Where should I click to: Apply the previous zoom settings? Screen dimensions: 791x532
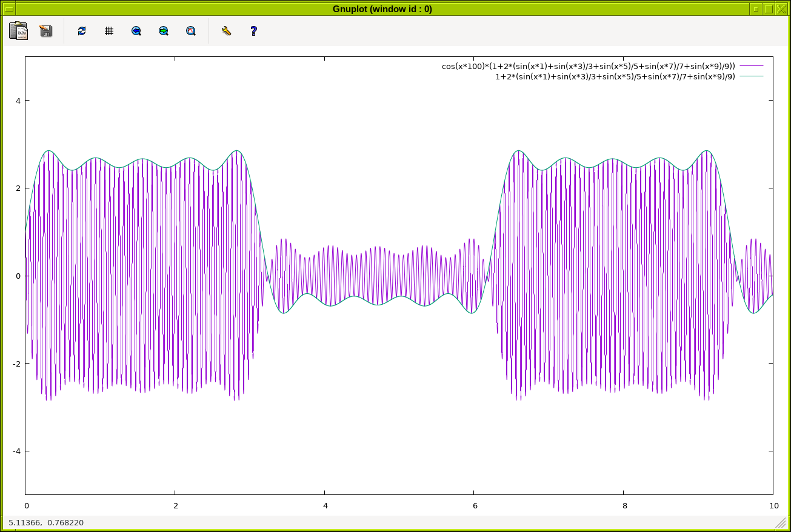click(136, 31)
